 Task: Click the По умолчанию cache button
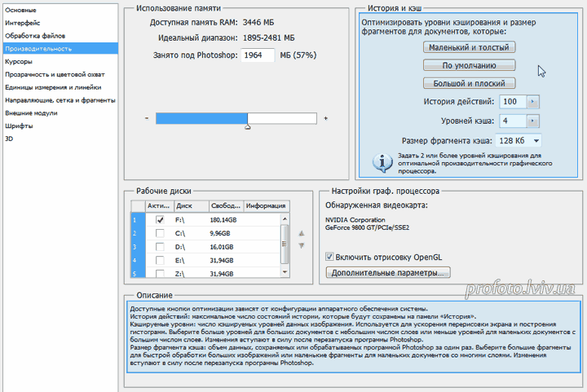pos(469,65)
